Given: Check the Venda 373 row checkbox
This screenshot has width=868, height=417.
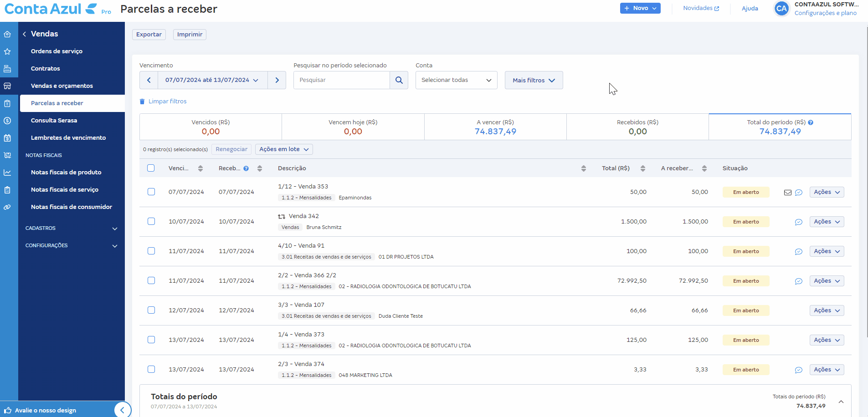Looking at the screenshot, I should coord(151,340).
